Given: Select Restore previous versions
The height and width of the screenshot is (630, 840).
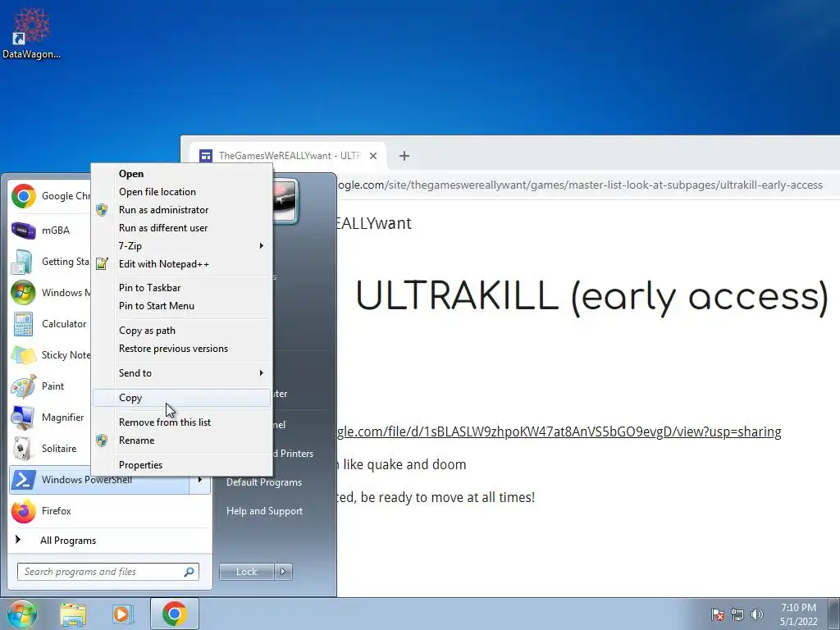Looking at the screenshot, I should pyautogui.click(x=182, y=349).
